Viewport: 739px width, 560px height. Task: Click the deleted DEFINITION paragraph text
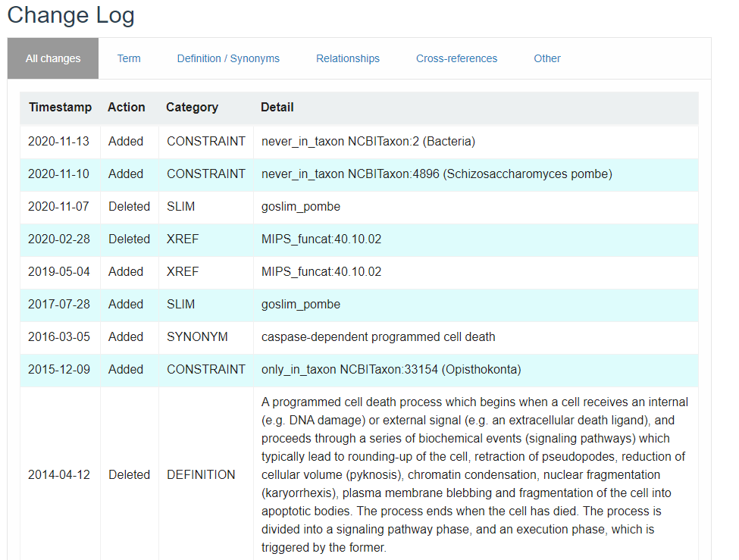[474, 474]
